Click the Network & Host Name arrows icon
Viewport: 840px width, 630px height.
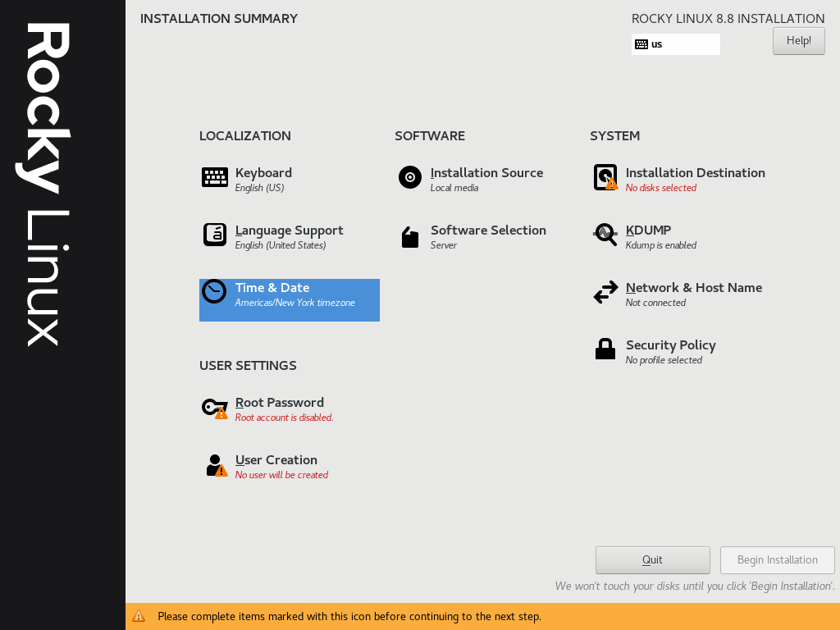tap(605, 293)
